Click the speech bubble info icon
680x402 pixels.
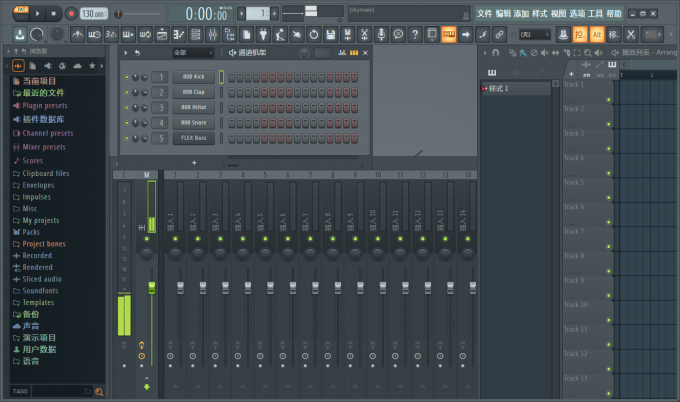coord(398,34)
